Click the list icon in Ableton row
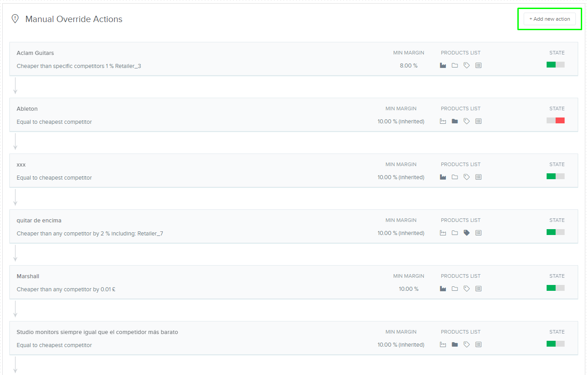 click(478, 121)
